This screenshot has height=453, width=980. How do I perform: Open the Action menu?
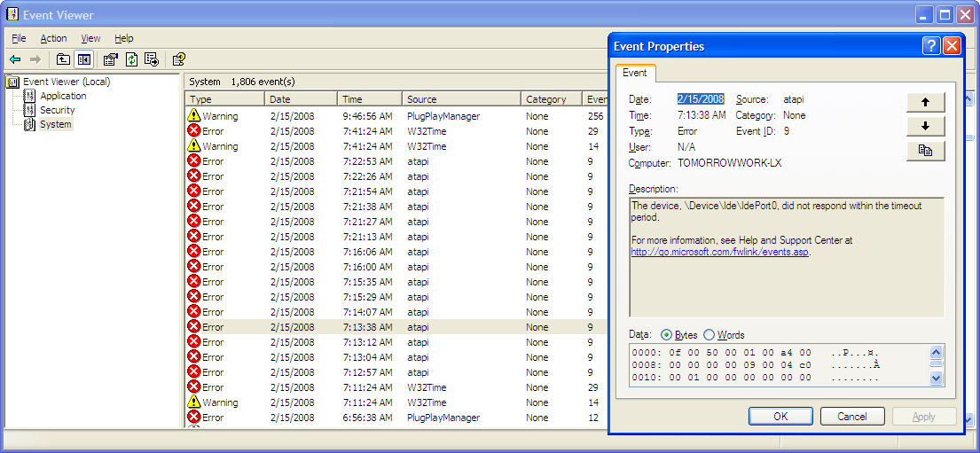tap(54, 38)
